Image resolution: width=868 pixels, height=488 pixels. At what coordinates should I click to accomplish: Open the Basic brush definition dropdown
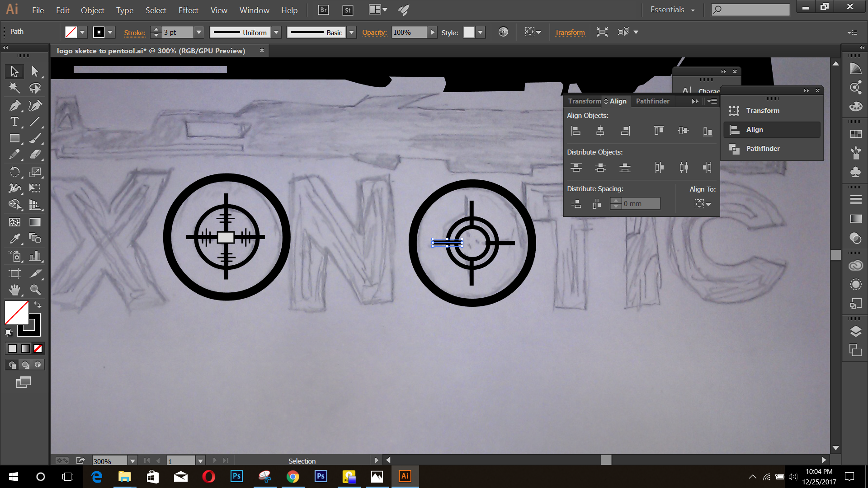[x=351, y=33]
